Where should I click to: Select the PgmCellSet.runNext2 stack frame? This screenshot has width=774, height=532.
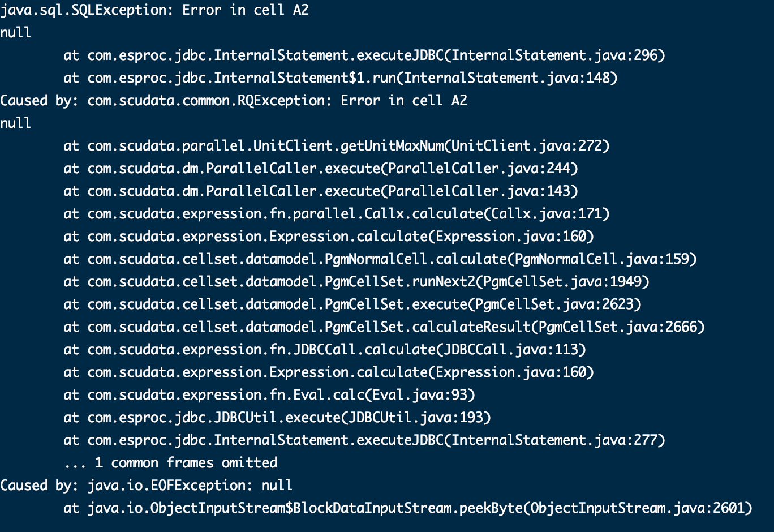356,282
